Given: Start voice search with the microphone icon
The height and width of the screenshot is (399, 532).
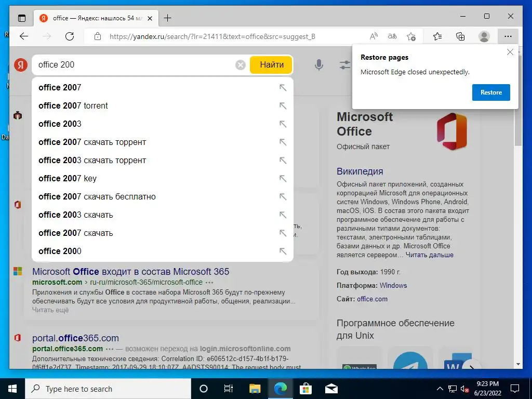Looking at the screenshot, I should (319, 65).
